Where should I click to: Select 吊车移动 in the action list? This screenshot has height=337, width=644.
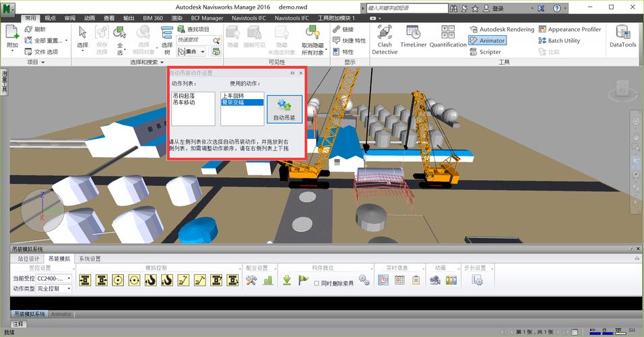(x=184, y=102)
